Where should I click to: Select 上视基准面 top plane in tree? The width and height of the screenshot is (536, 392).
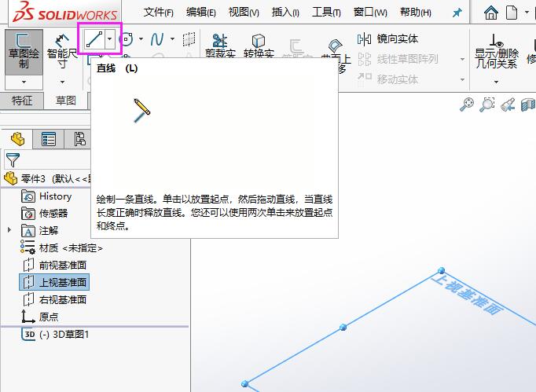[x=54, y=282]
